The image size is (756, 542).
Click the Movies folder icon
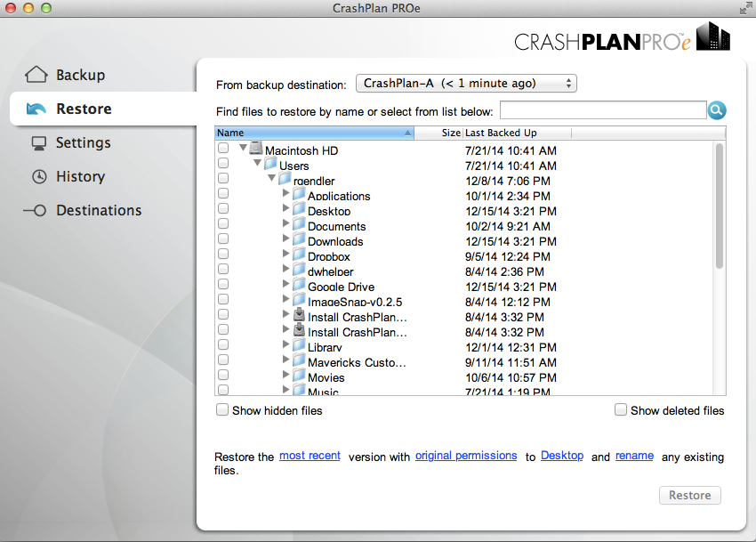click(x=300, y=376)
